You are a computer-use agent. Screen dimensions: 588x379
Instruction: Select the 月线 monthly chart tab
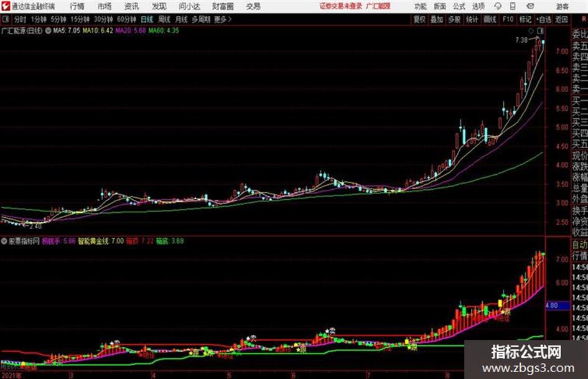tap(182, 19)
